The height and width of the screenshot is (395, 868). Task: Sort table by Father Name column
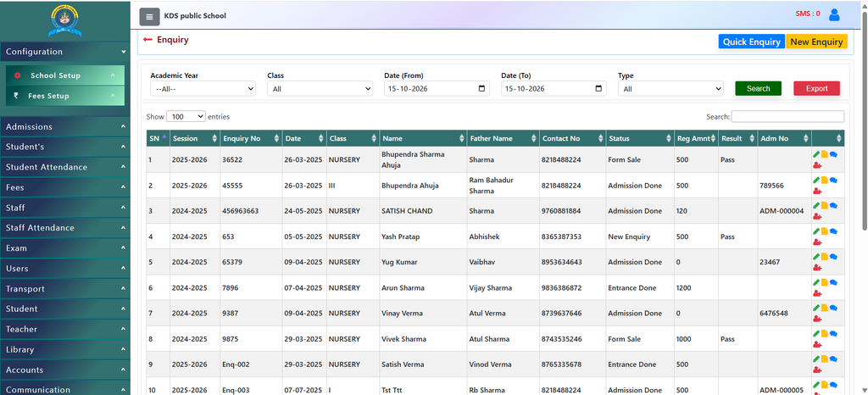coord(504,138)
